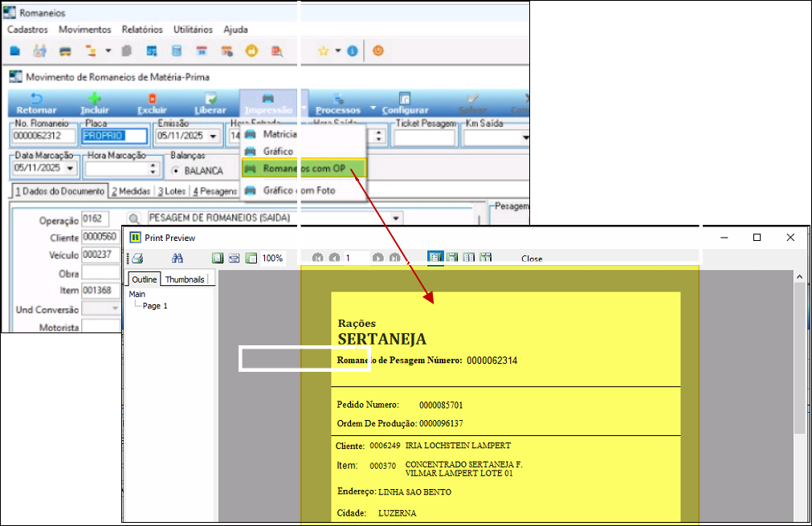The height and width of the screenshot is (526, 812).
Task: Select Page 1 in outline tree
Action: (155, 306)
